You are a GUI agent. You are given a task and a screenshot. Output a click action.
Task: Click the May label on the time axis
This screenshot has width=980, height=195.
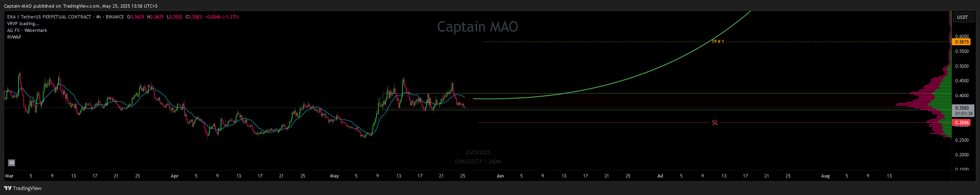click(334, 176)
